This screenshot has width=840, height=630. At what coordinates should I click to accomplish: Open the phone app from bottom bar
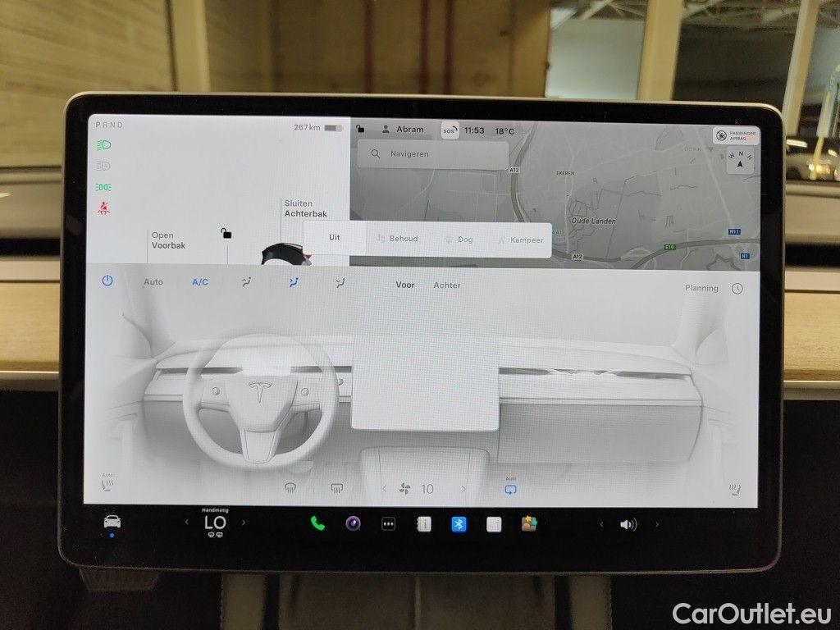316,523
